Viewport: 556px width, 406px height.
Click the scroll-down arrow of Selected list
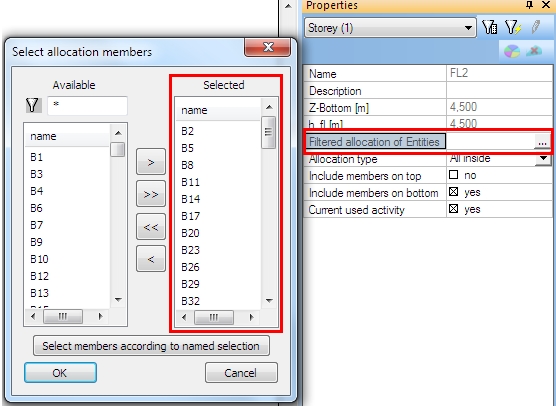click(x=269, y=300)
